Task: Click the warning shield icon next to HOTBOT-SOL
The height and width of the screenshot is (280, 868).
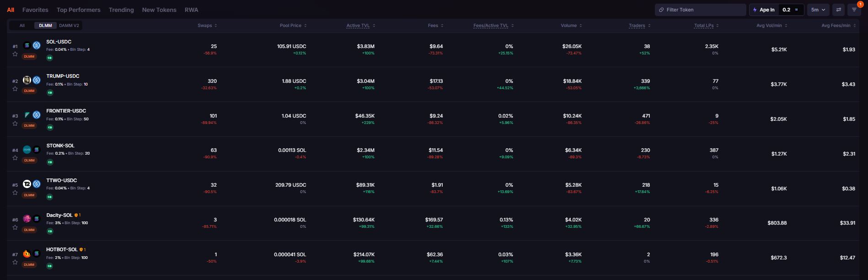Action: pos(81,250)
